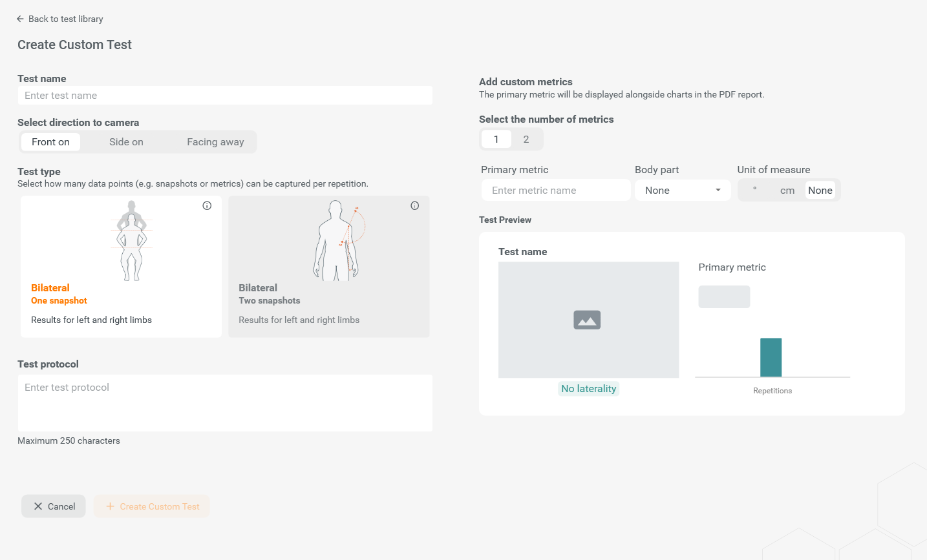927x560 pixels.
Task: Open info icon on Bilateral One snapshot card
Action: click(207, 205)
